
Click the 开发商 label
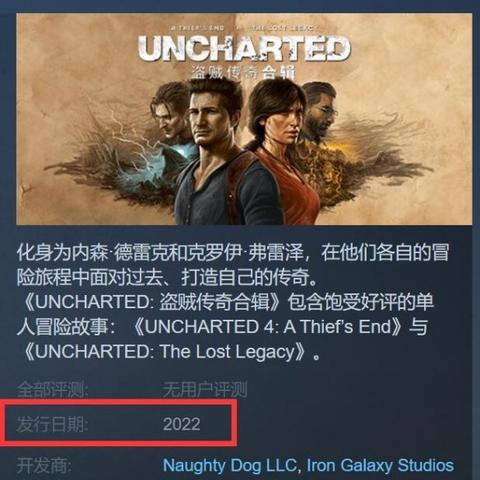pyautogui.click(x=44, y=465)
